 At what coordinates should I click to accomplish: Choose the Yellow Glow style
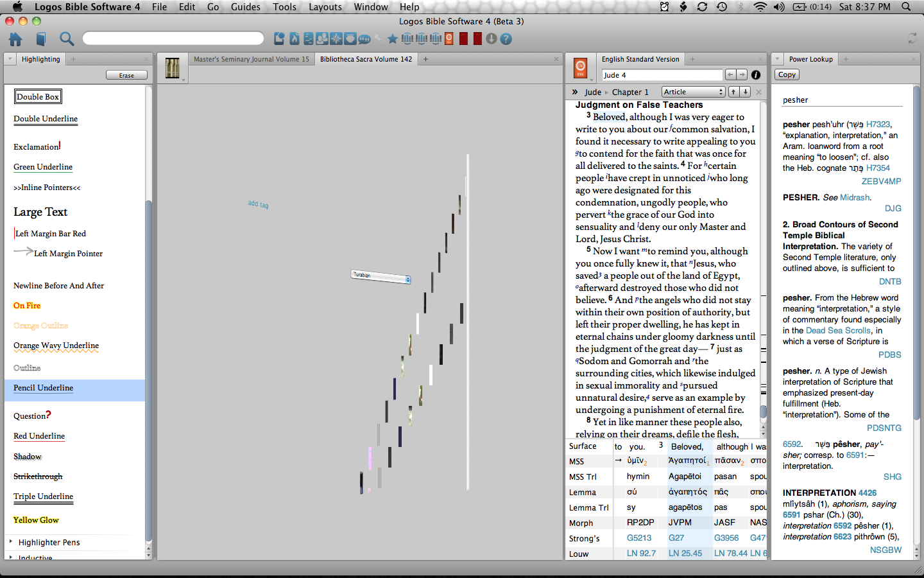tap(36, 520)
